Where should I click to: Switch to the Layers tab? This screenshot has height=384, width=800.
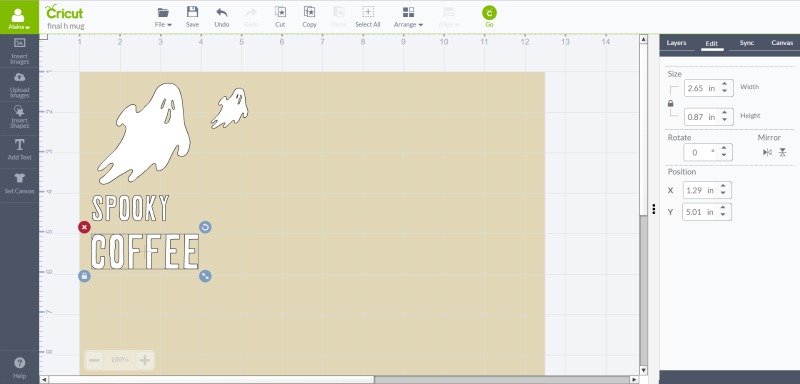(677, 43)
